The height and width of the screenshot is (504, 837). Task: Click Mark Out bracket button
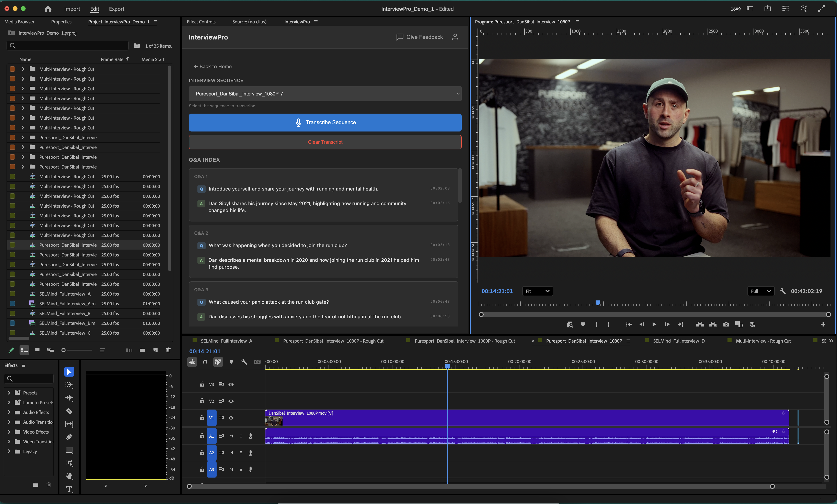pyautogui.click(x=608, y=324)
